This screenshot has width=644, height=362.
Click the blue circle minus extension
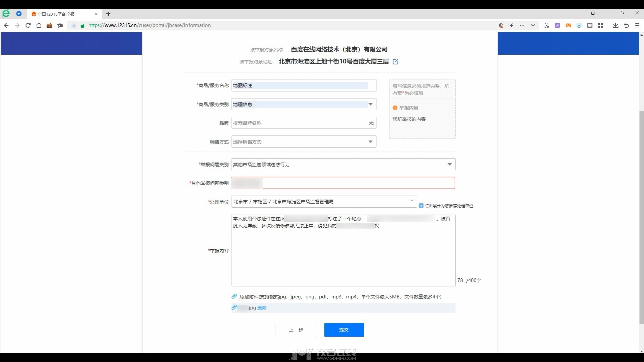tap(579, 25)
